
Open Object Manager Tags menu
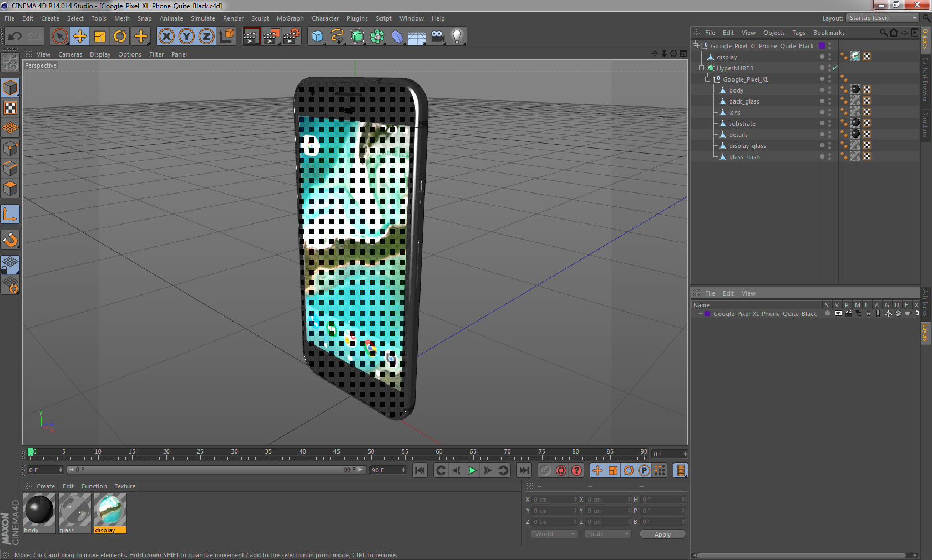[x=798, y=33]
